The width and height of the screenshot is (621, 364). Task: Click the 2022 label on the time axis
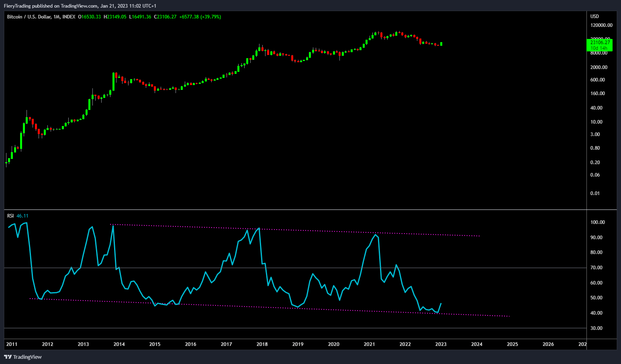[x=405, y=344]
